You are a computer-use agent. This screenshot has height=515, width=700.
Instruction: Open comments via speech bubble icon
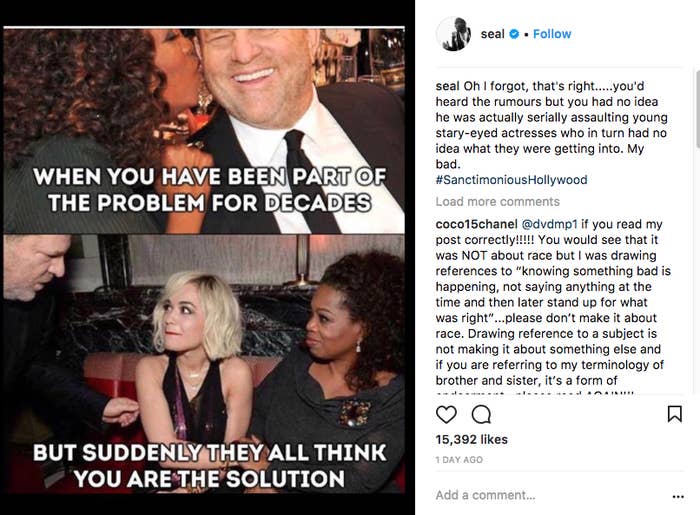coord(481,415)
